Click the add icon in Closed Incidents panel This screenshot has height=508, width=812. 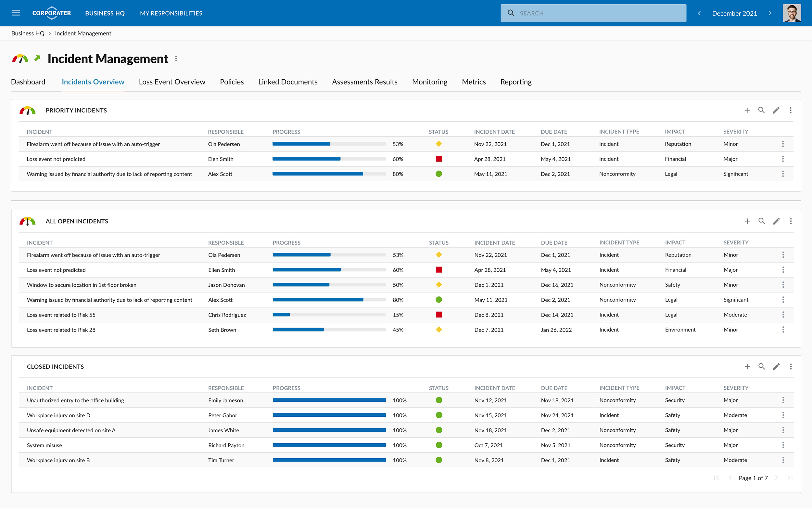pos(747,367)
